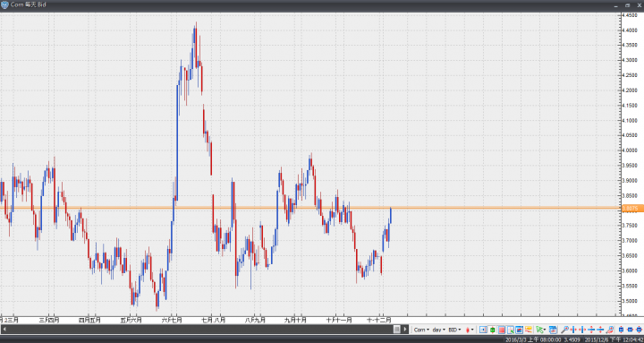Expand the red candlestick chart style dropdown
The image size is (644, 343).
point(470,330)
